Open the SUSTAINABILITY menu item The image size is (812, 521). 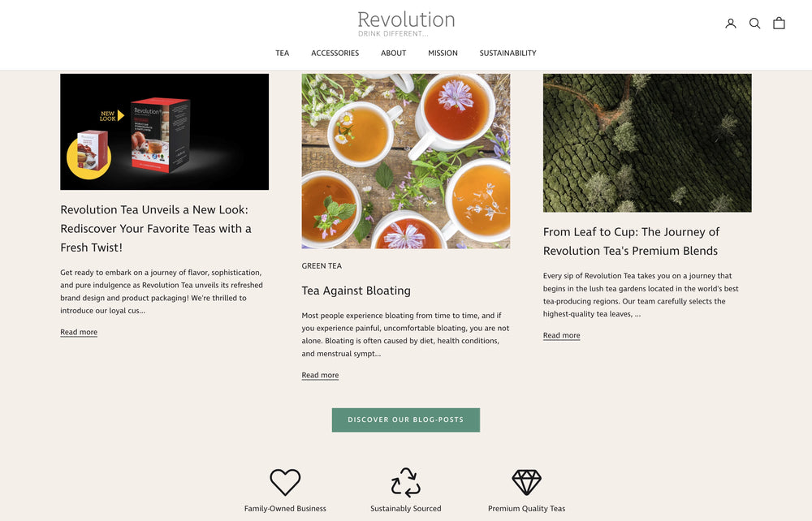[x=508, y=53]
